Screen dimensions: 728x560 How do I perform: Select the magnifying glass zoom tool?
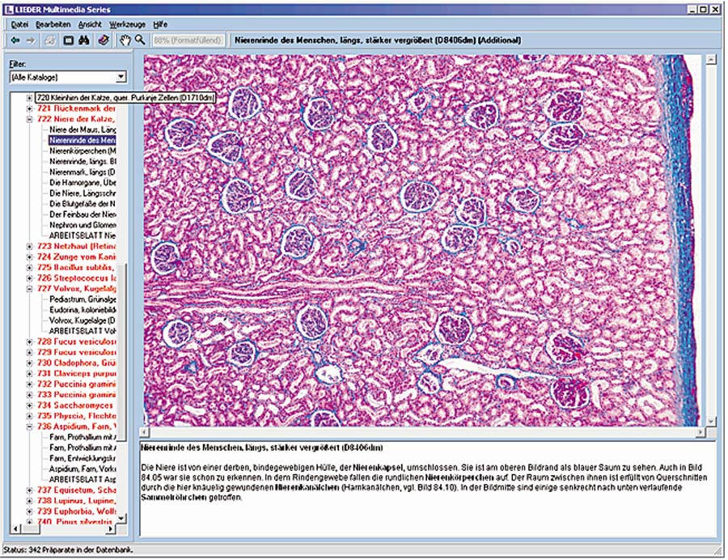pyautogui.click(x=140, y=40)
